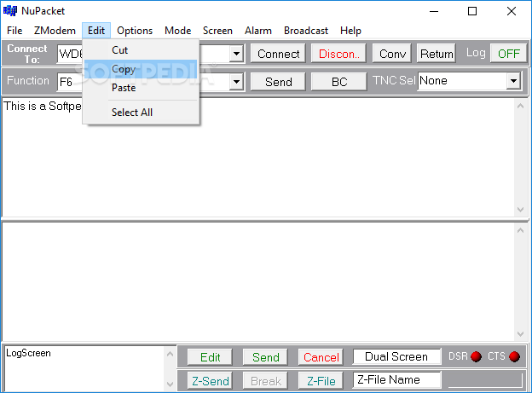
Task: Expand the Connect To dropdown arrow
Action: (x=236, y=54)
